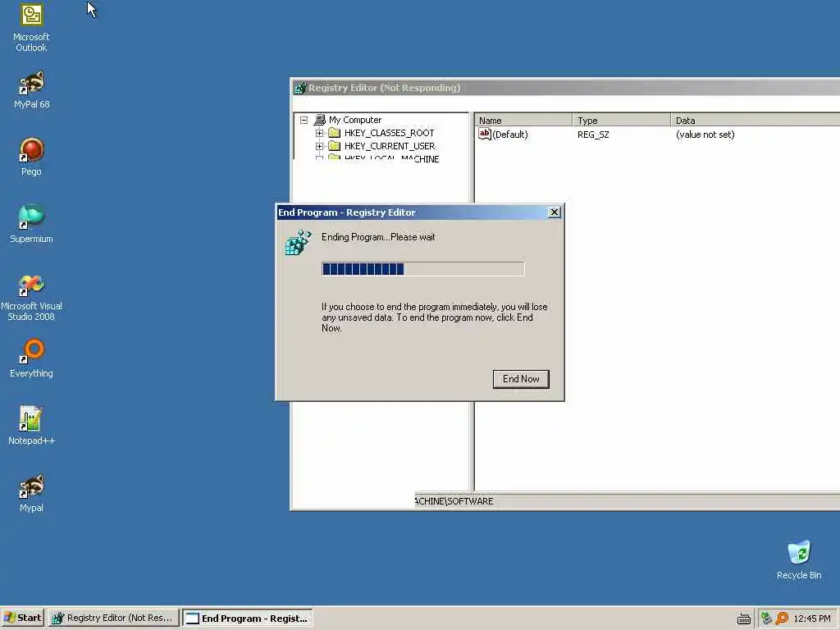Select the Mypal desktop shortcut

pyautogui.click(x=31, y=493)
